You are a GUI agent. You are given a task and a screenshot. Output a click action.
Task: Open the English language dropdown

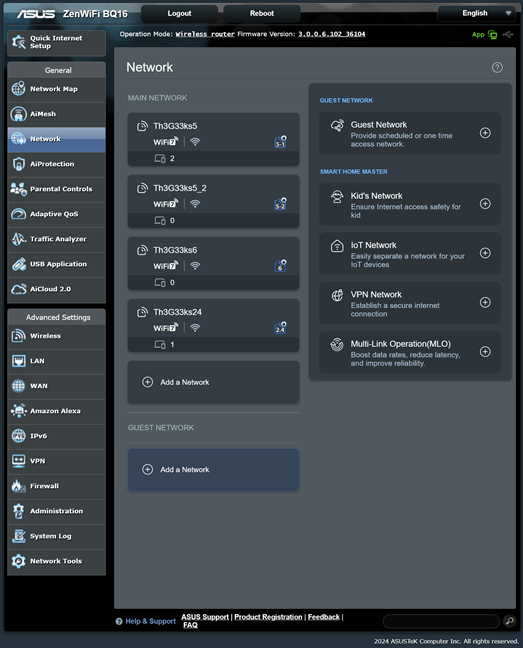(x=477, y=13)
